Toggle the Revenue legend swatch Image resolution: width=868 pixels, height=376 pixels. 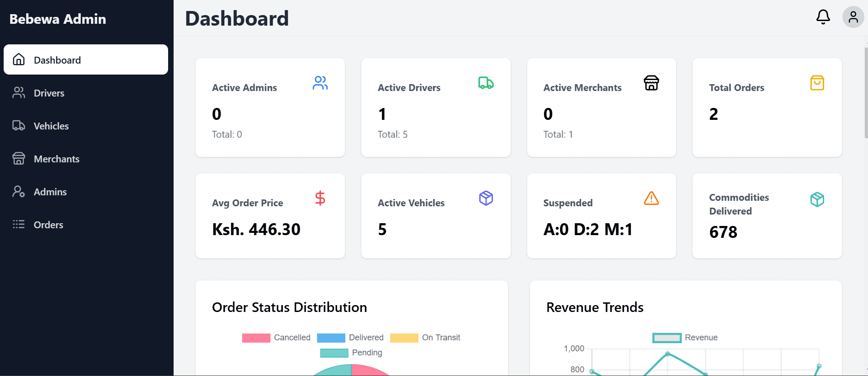[x=667, y=338]
